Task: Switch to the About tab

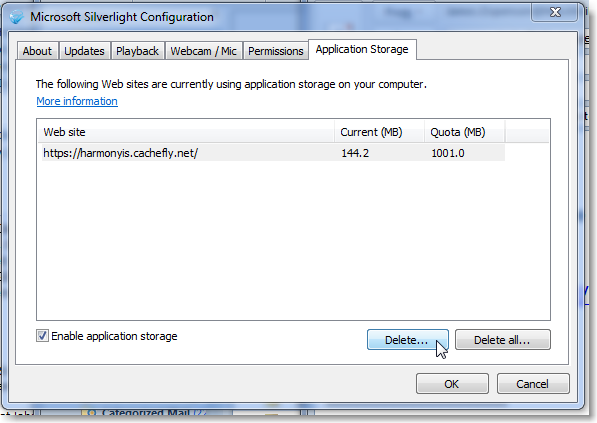Action: point(37,51)
